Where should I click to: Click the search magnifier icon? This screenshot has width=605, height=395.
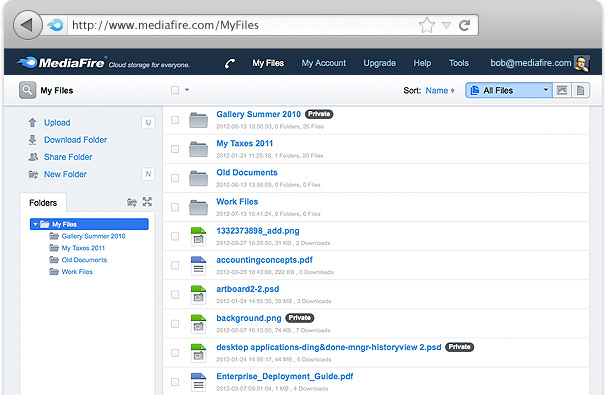click(27, 90)
